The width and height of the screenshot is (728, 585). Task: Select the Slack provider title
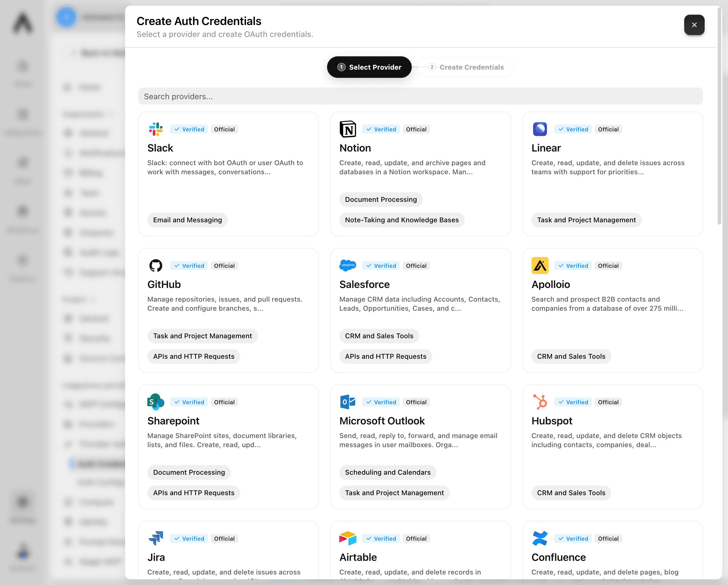pyautogui.click(x=160, y=148)
